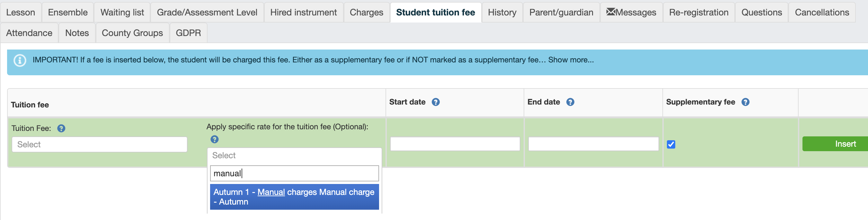868x220 pixels.
Task: Open the Hired instrument tab
Action: (303, 13)
